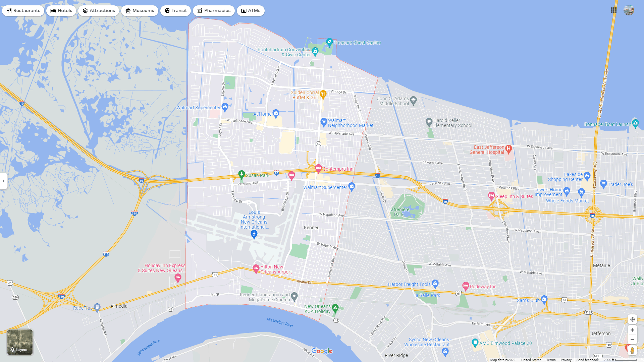Filter map by Restaurants
This screenshot has width=644, height=362.
coord(23,11)
